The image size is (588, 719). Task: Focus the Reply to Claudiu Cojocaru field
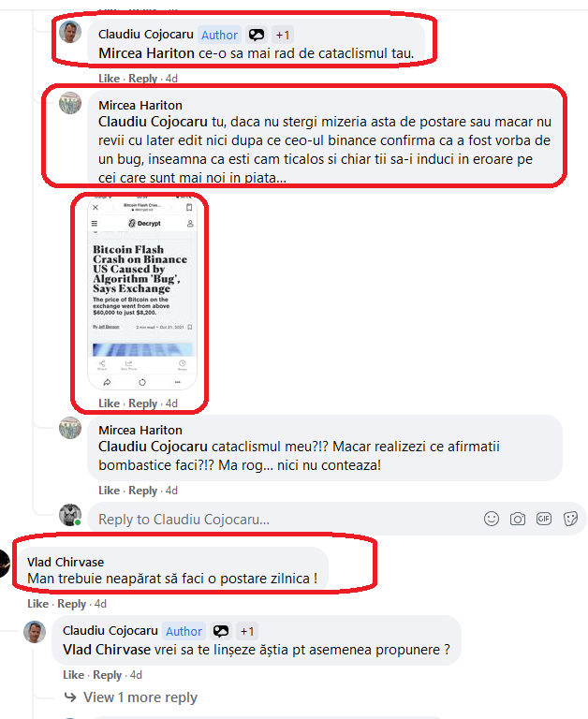point(285,519)
